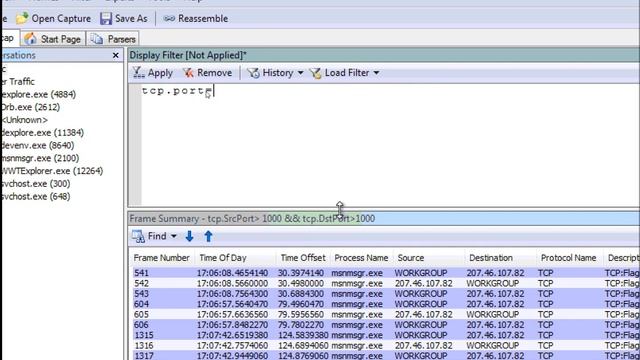Select frame 606 row
This screenshot has height=360, width=640.
pyautogui.click(x=386, y=325)
